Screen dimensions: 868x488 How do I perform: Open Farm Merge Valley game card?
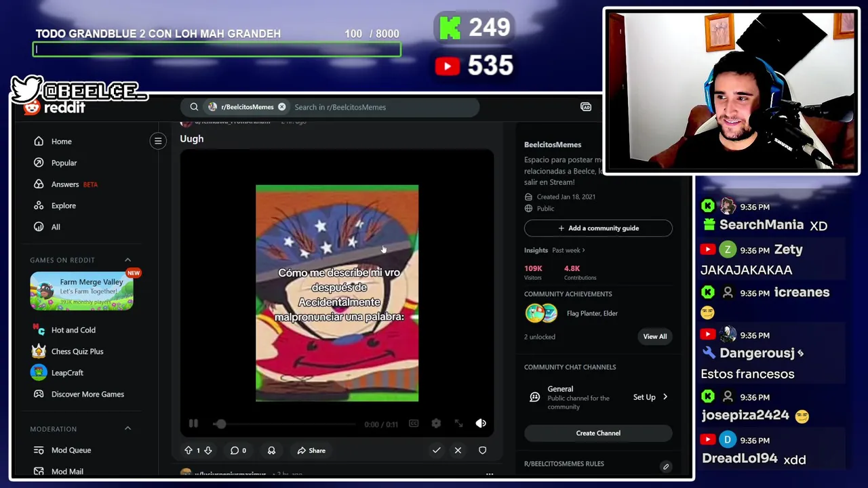(x=81, y=291)
